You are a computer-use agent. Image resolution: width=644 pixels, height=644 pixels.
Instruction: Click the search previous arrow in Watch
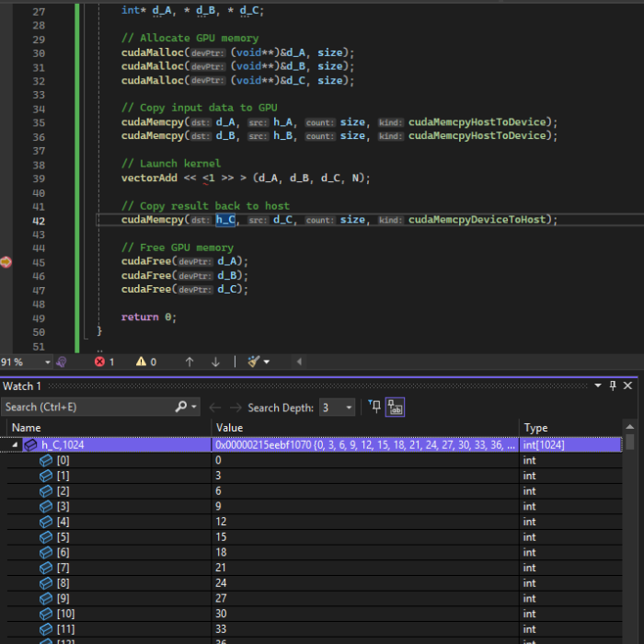click(x=214, y=408)
